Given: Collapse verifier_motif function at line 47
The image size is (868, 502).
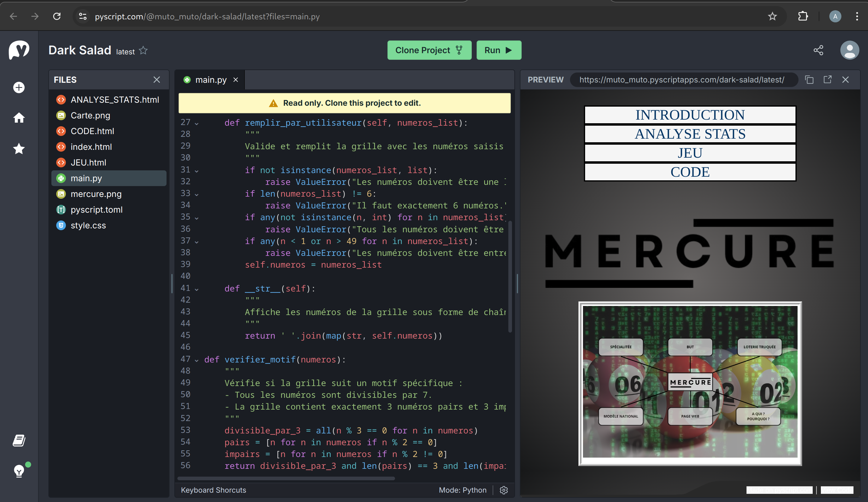Looking at the screenshot, I should point(197,360).
